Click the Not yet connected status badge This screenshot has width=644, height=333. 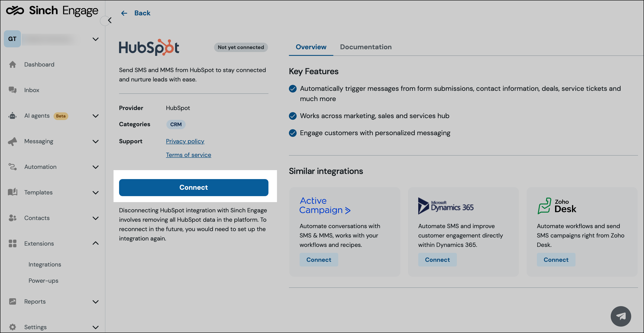[x=241, y=47]
